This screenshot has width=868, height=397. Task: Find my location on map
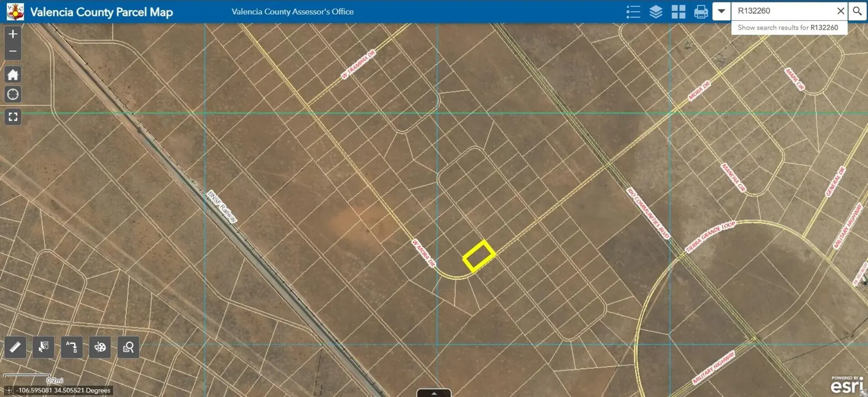click(13, 94)
